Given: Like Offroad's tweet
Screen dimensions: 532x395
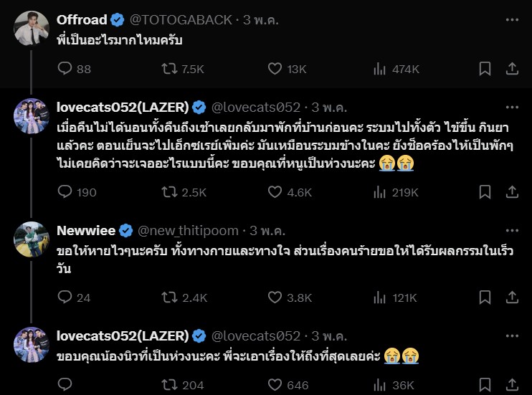Looking at the screenshot, I should (275, 69).
